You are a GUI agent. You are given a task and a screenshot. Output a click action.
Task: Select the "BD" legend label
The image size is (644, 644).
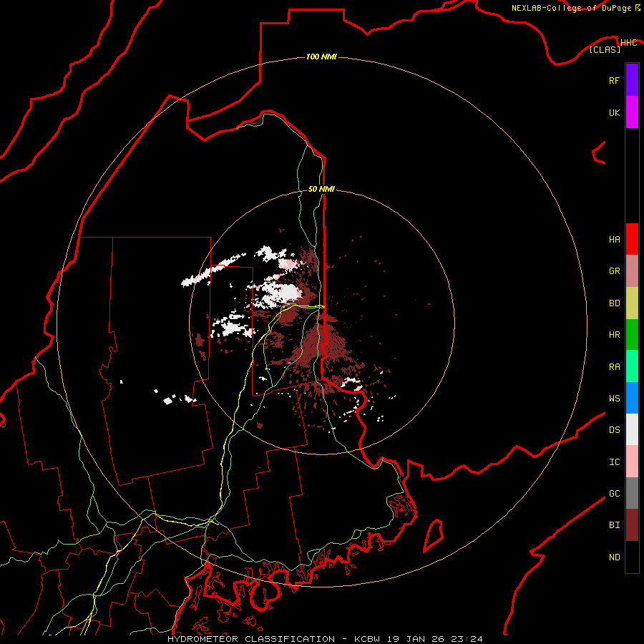pos(614,303)
